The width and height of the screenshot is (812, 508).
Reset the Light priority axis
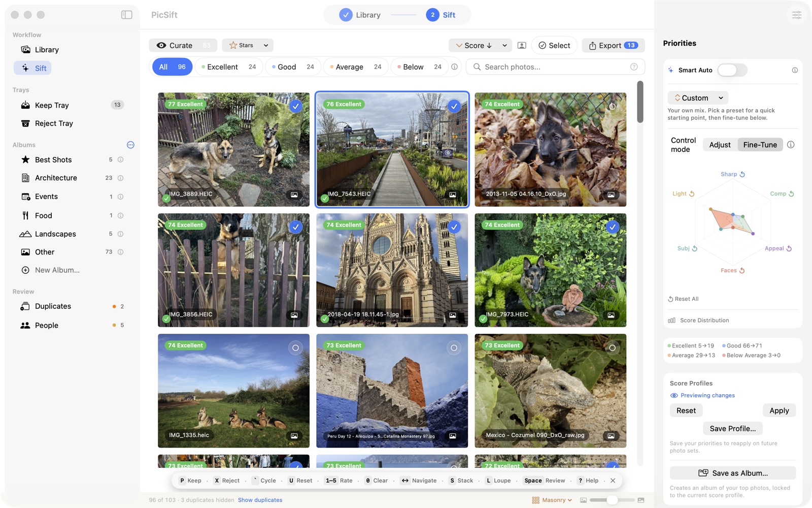click(692, 194)
